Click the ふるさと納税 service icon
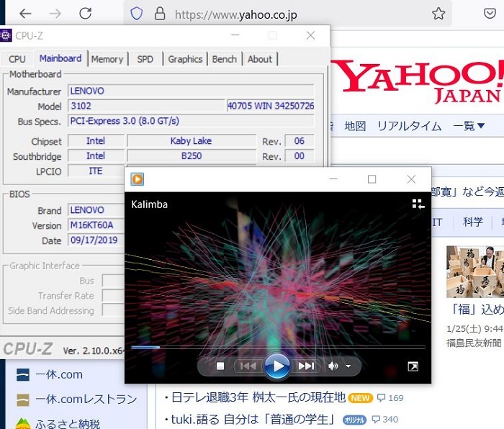 pos(23,423)
